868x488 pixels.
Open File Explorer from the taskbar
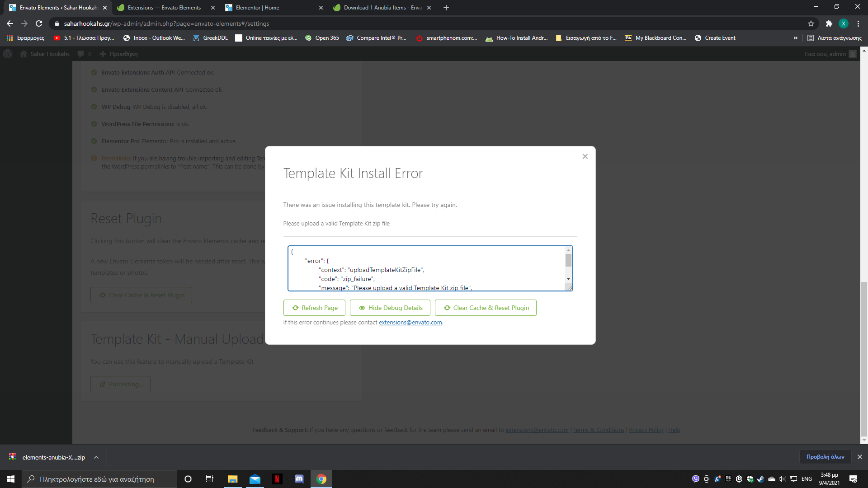click(232, 479)
